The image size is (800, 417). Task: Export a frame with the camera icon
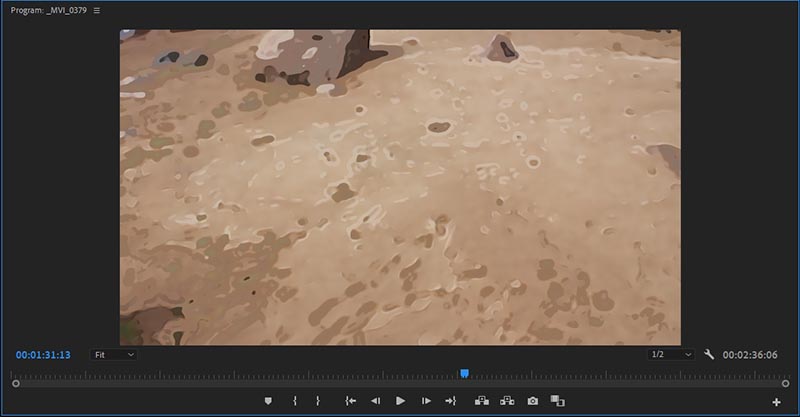click(x=533, y=401)
